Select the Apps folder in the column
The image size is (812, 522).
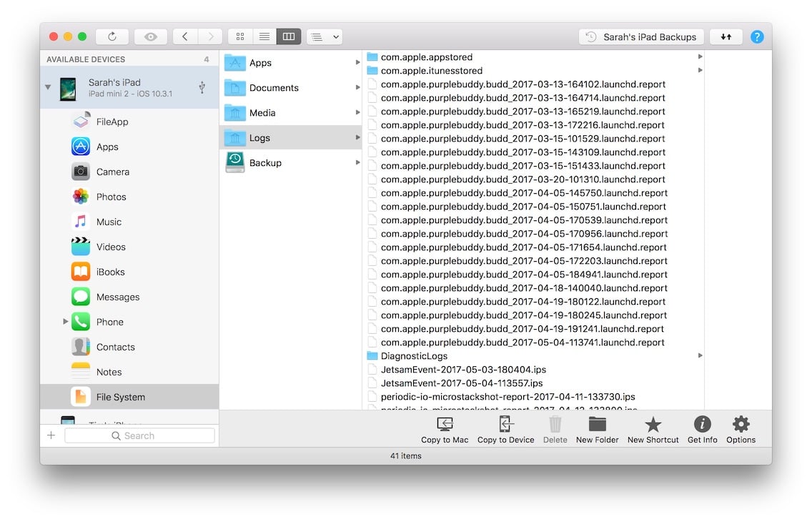click(292, 63)
